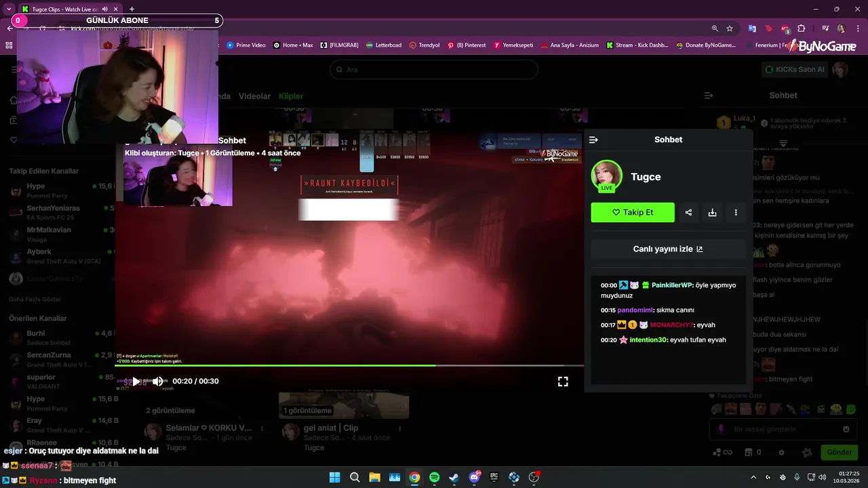Open Chrome extensions puzzle icon
Screen dimensions: 868x488
(x=802, y=28)
